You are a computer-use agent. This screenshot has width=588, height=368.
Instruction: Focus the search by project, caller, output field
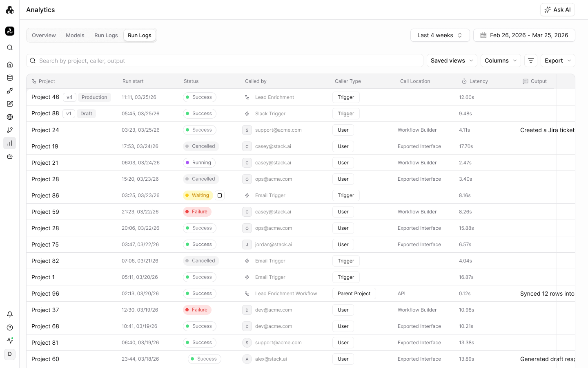225,61
